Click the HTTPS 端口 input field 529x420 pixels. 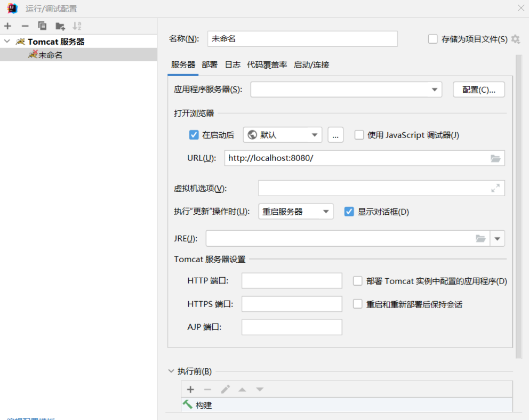(292, 304)
